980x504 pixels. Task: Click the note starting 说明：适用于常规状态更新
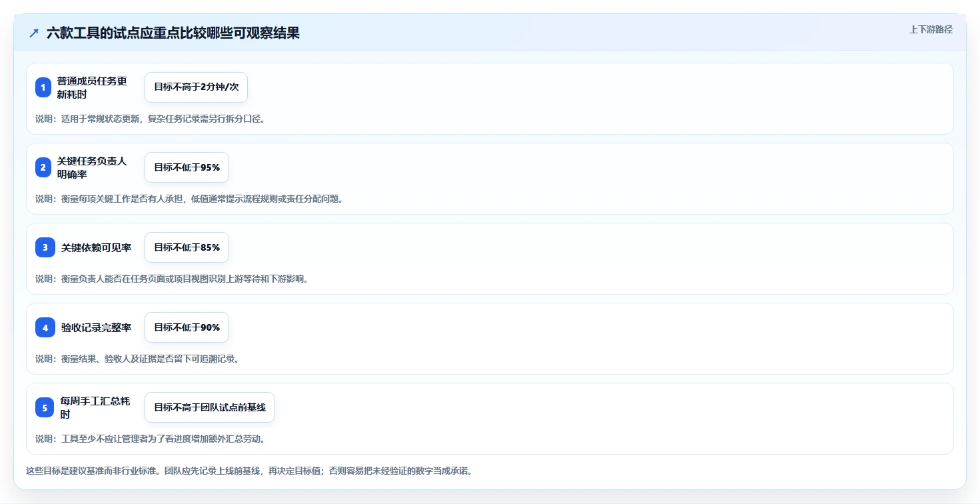(x=150, y=119)
